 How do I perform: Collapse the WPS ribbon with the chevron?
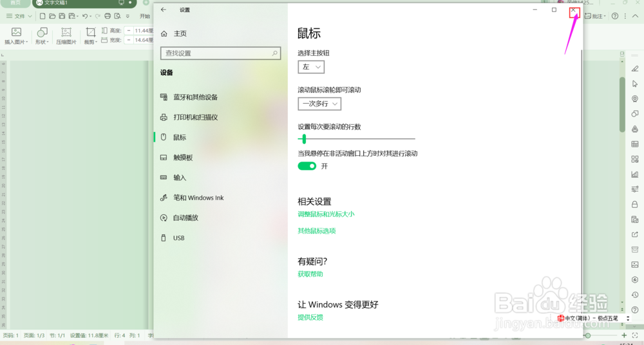[636, 16]
